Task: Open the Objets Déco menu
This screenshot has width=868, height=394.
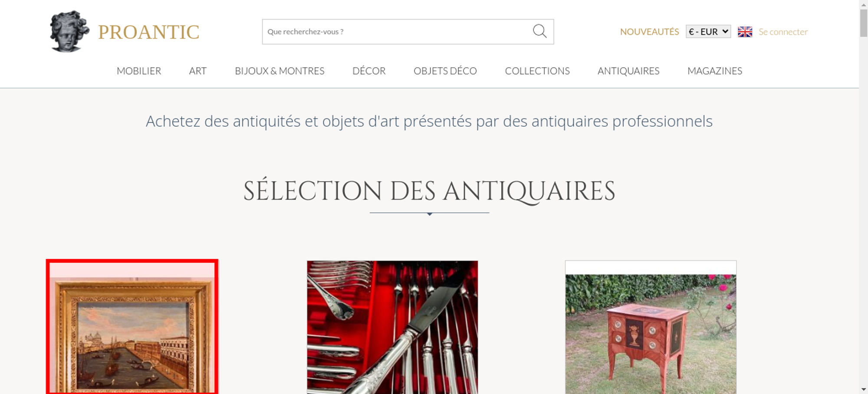Action: [445, 71]
